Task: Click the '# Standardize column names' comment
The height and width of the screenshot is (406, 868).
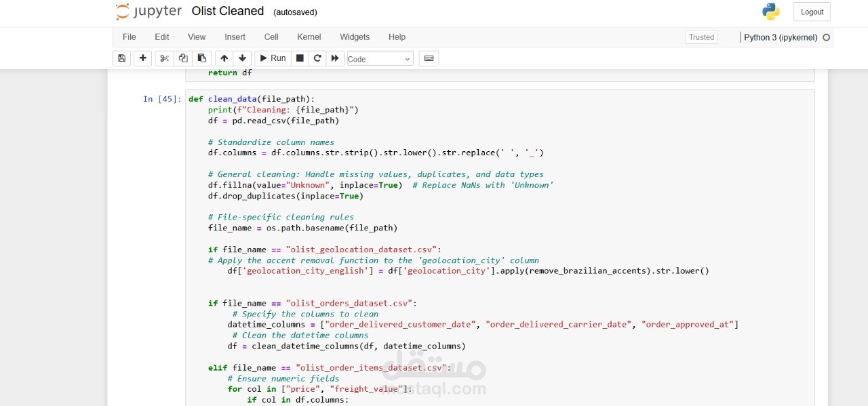Action: [271, 142]
